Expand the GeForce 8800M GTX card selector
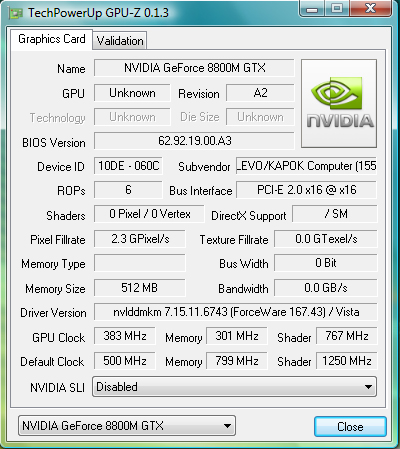Screen dimensions: 400x449 click(127, 426)
